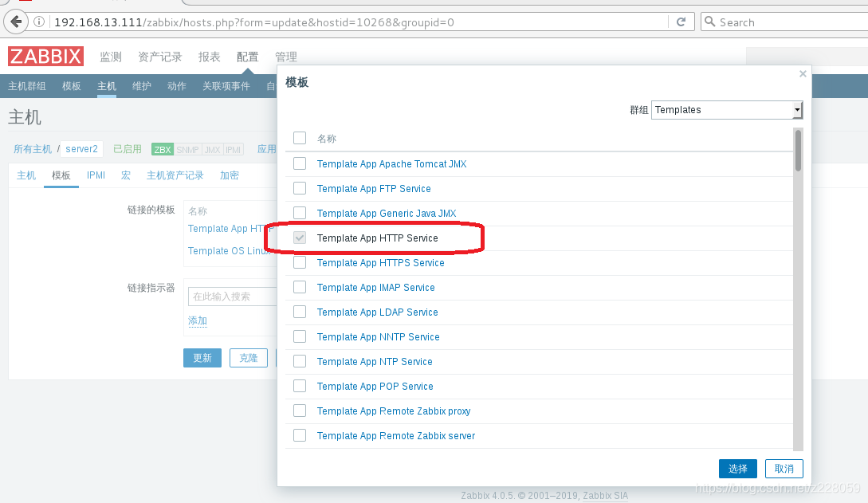The image size is (868, 503).
Task: Go to 动作 submenu
Action: tap(177, 86)
